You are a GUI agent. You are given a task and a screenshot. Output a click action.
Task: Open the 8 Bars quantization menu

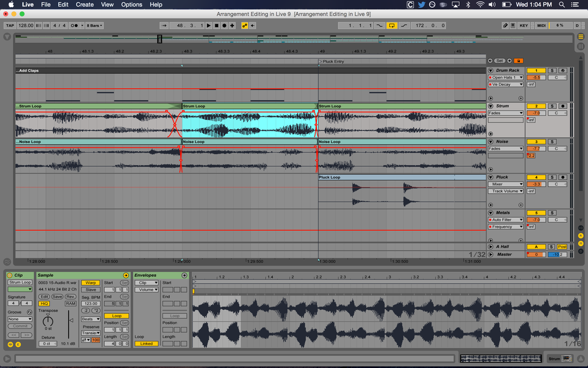click(x=95, y=25)
